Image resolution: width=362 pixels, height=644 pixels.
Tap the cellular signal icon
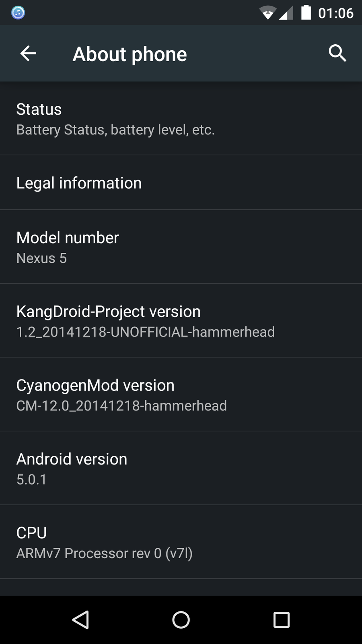[x=286, y=13]
